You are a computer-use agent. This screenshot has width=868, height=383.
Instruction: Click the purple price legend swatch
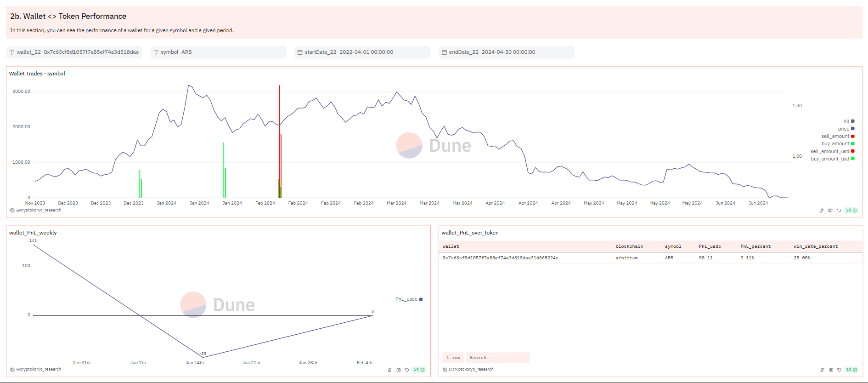tap(853, 129)
